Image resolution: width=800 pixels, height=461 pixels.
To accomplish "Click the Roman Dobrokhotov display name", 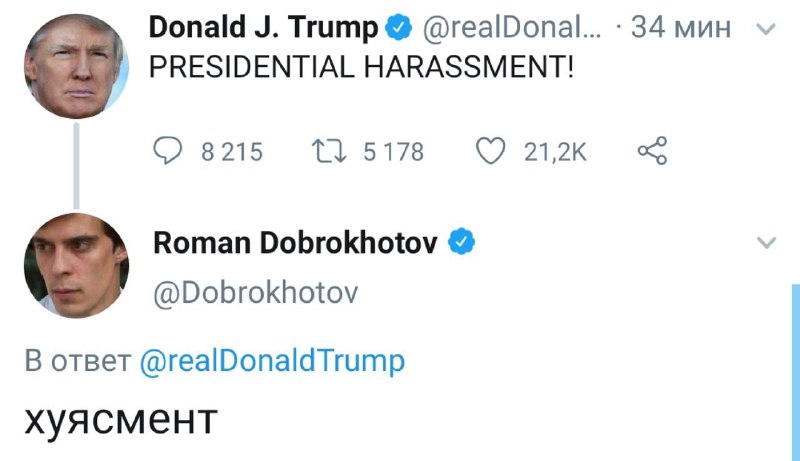I will (294, 242).
